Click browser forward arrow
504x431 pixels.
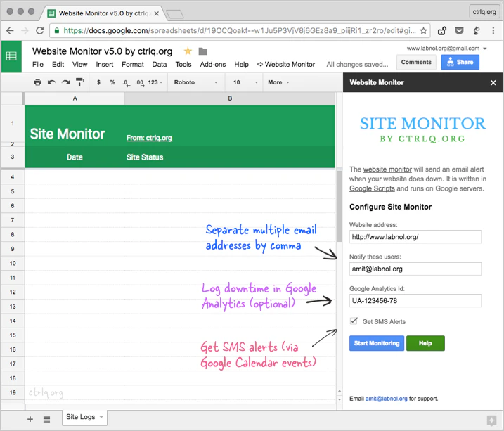click(x=25, y=30)
